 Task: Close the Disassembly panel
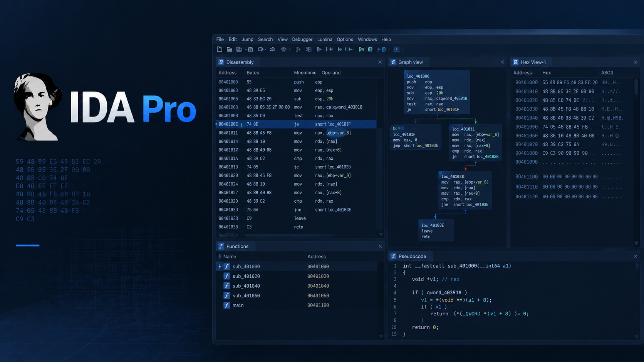coord(380,62)
